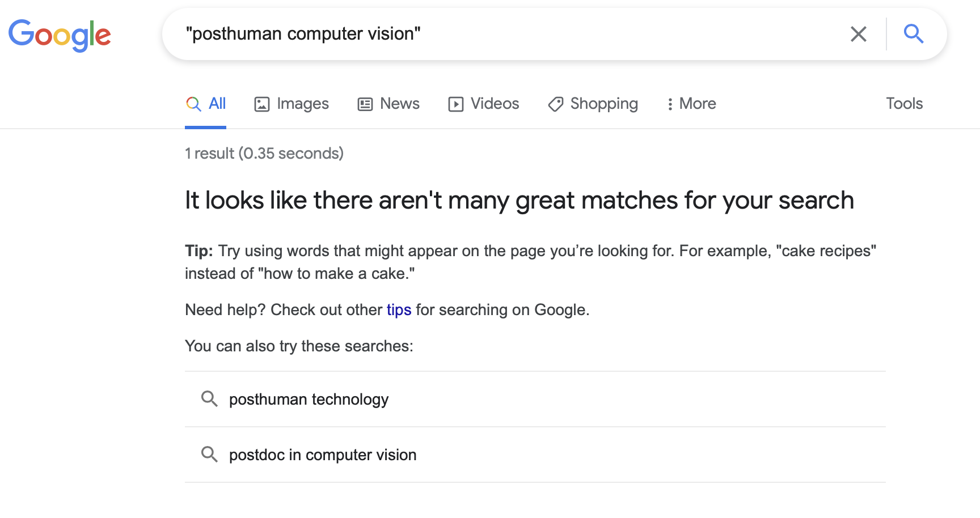Image resolution: width=980 pixels, height=518 pixels.
Task: Switch to the News tab
Action: [x=399, y=104]
